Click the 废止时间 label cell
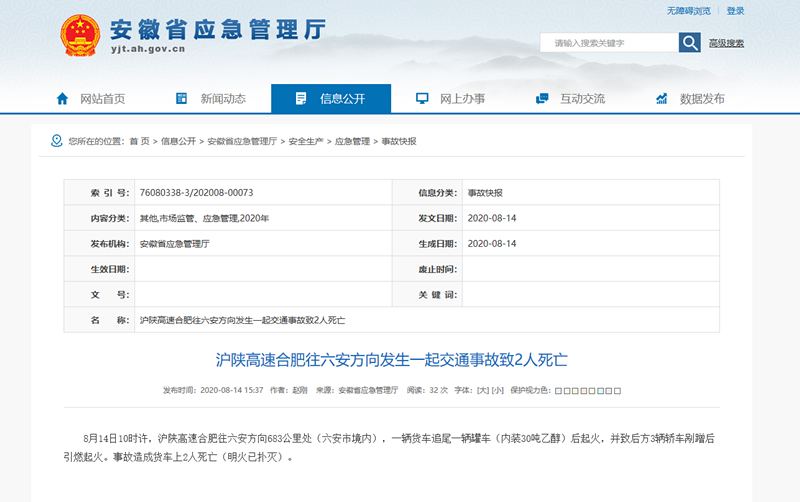This screenshot has height=502, width=800. tap(428, 269)
